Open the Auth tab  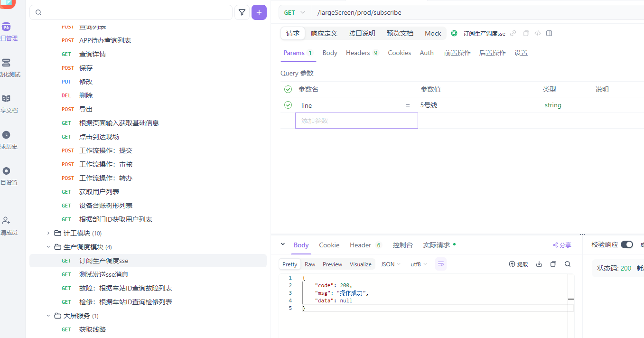pos(427,53)
